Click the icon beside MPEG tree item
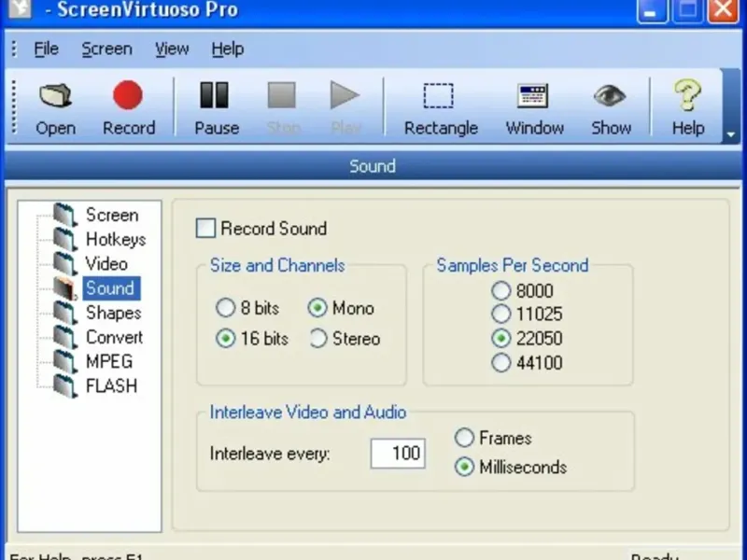The height and width of the screenshot is (560, 747). [x=65, y=361]
